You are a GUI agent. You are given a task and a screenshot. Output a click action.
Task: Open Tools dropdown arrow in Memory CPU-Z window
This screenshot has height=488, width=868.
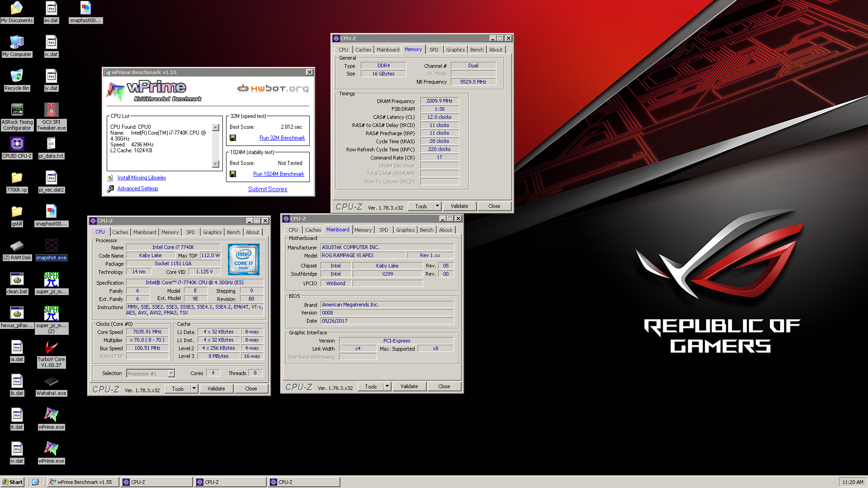437,206
